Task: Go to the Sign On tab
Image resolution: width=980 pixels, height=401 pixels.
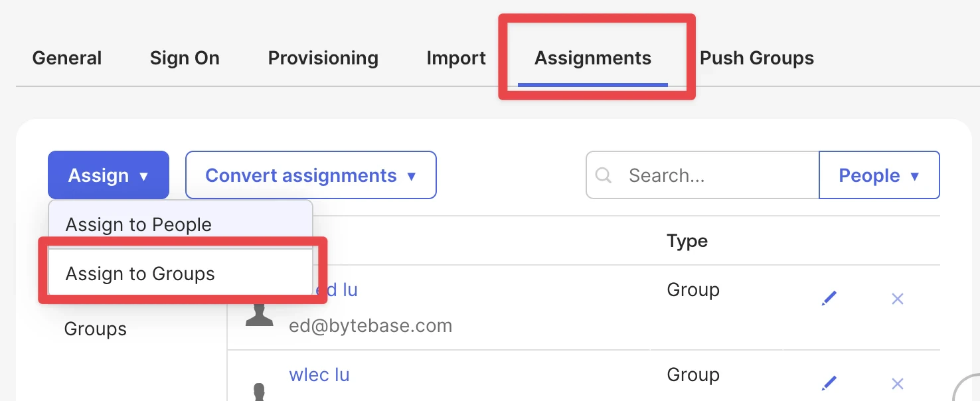Action: click(x=185, y=58)
